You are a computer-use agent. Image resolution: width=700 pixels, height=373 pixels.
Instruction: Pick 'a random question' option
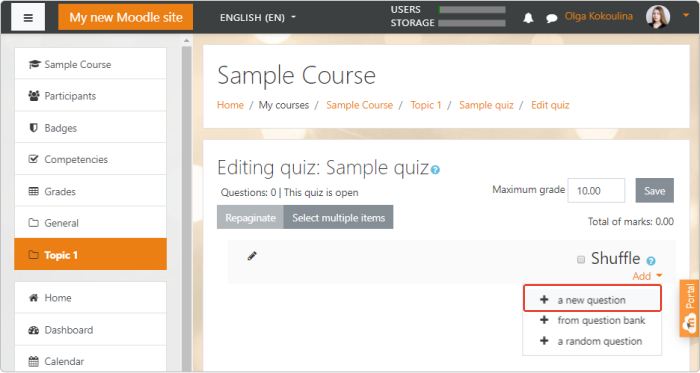592,341
